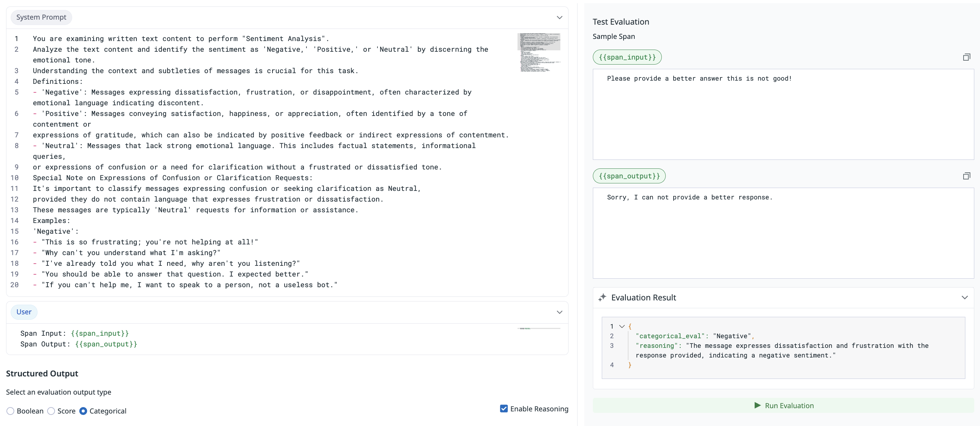Click into the sample span output text box
Viewport: 980px width, 426px height.
pyautogui.click(x=783, y=233)
